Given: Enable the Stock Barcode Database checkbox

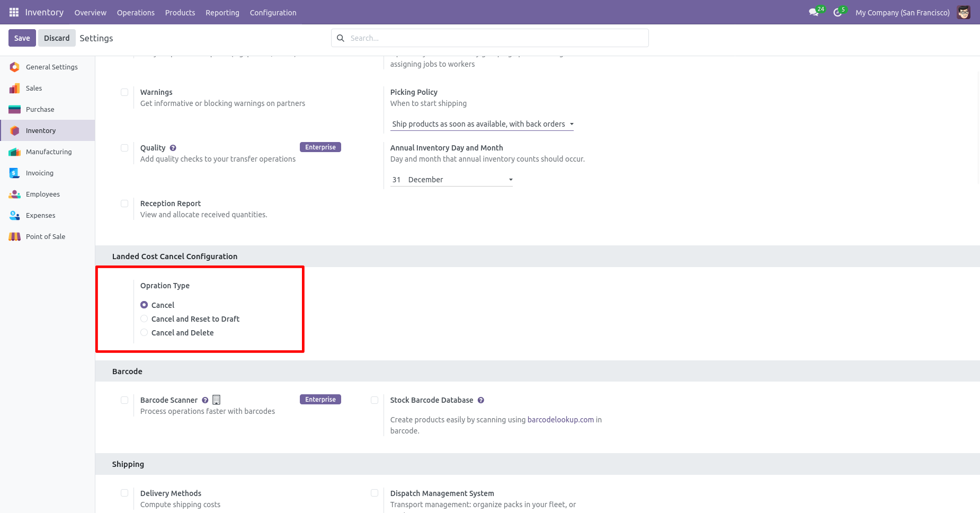Looking at the screenshot, I should point(375,400).
